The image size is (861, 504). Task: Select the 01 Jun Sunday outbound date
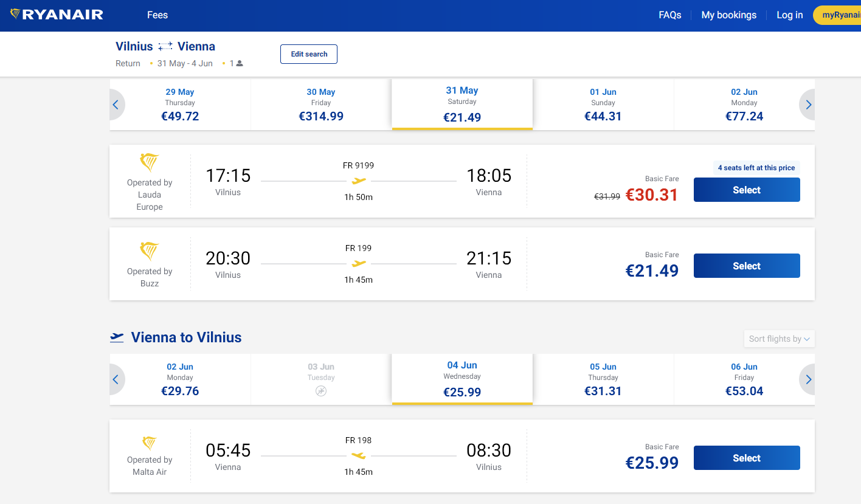coord(603,105)
